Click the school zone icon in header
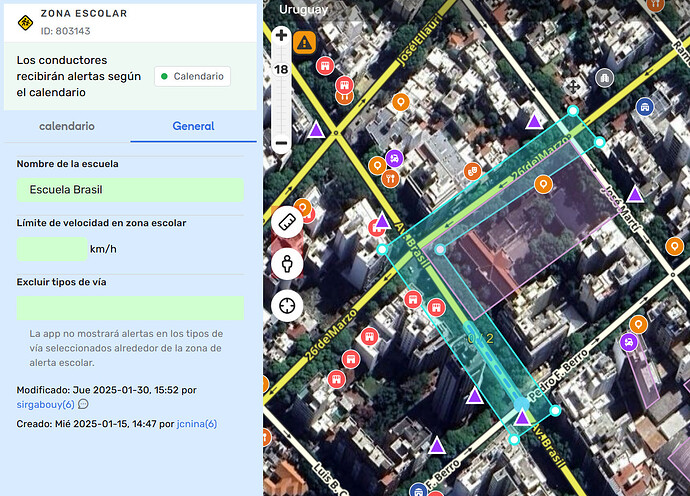690x496 pixels. tap(25, 20)
